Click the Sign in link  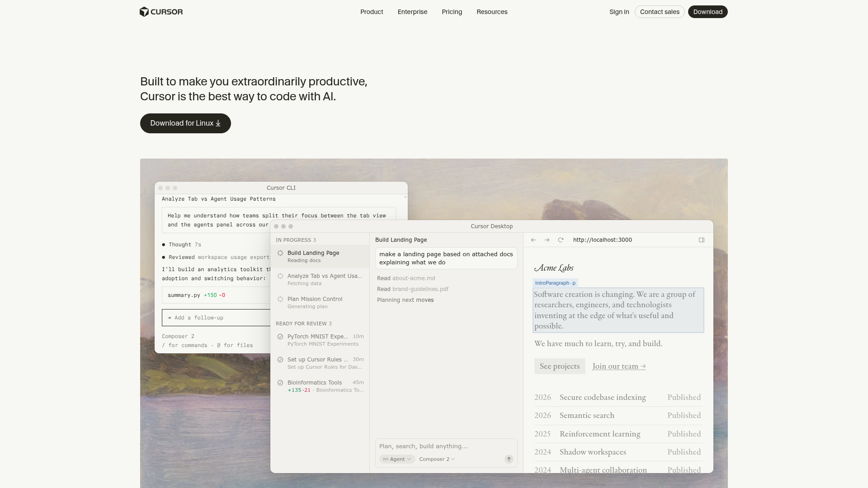(619, 12)
